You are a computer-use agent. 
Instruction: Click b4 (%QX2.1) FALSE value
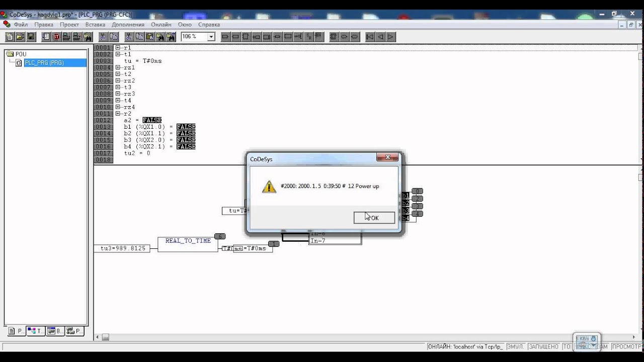[x=186, y=146]
